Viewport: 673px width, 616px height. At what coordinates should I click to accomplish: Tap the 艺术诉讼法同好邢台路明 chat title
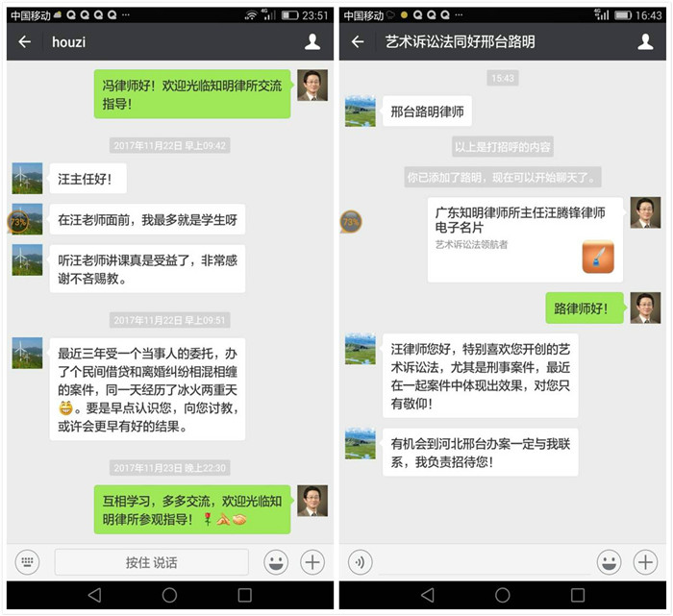click(460, 41)
